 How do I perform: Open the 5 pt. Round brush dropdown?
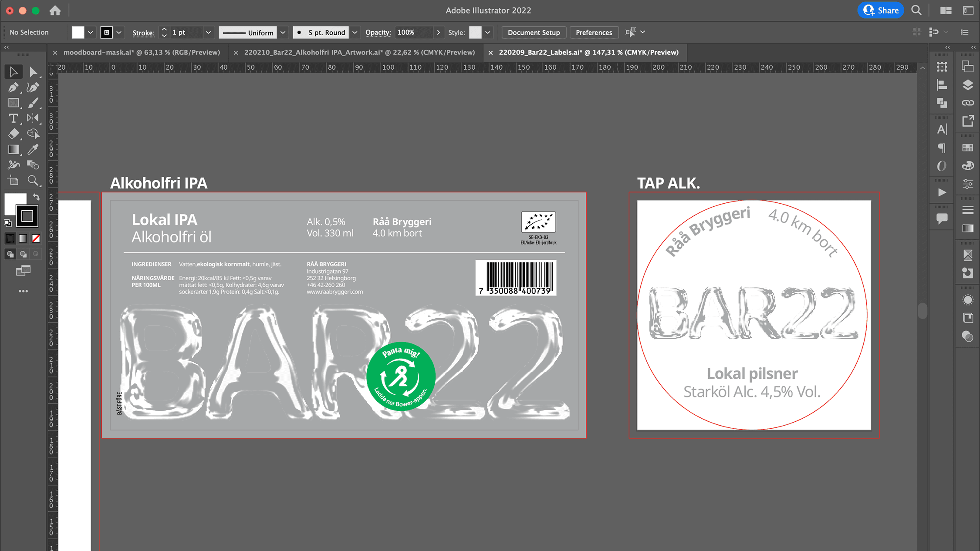(x=355, y=33)
